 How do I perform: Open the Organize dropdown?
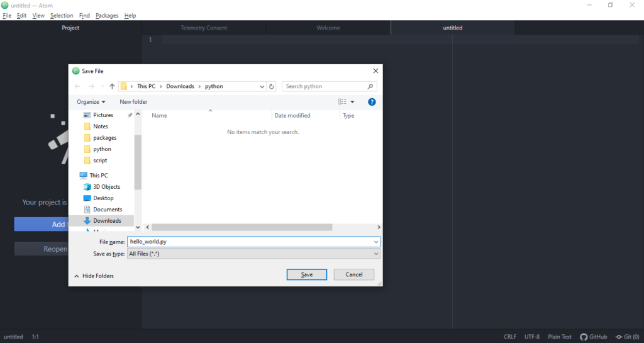[x=91, y=102]
